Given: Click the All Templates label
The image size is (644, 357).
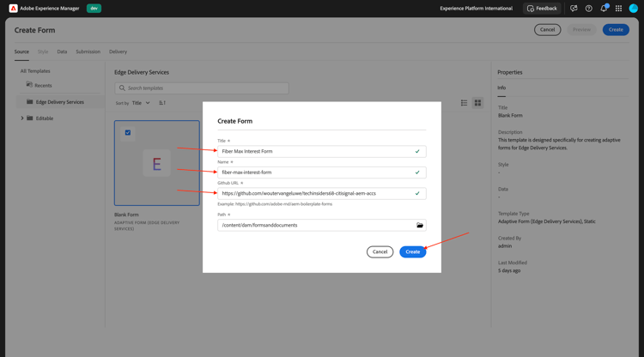Looking at the screenshot, I should click(35, 71).
